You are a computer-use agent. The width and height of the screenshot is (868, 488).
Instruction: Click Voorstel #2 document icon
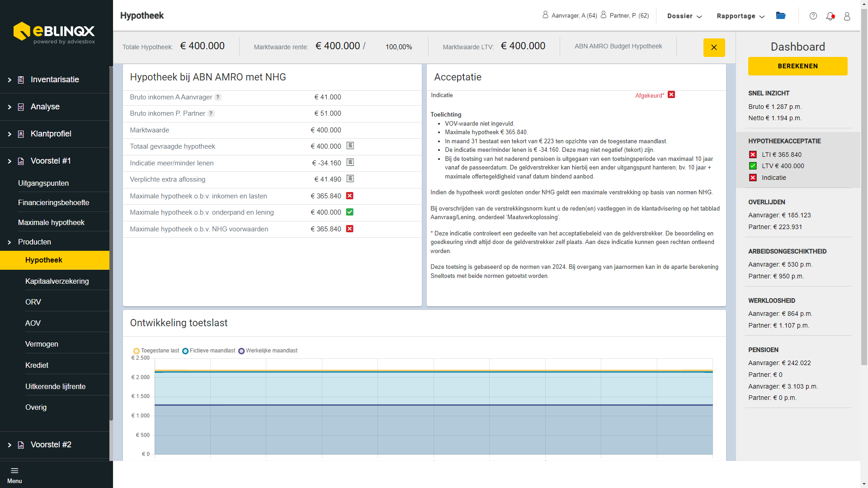click(21, 445)
